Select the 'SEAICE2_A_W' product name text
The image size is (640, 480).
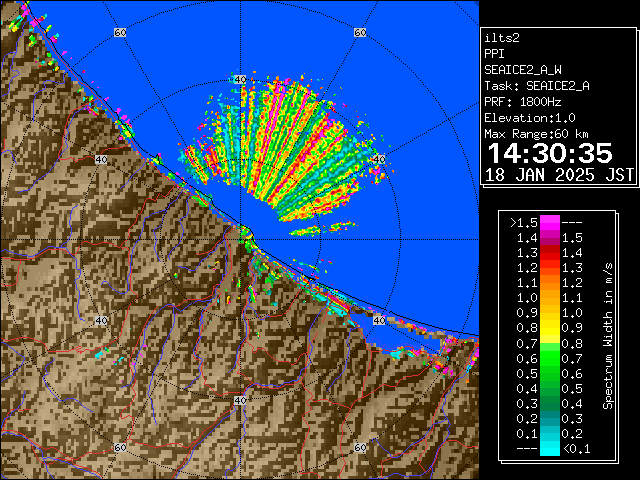pyautogui.click(x=523, y=70)
